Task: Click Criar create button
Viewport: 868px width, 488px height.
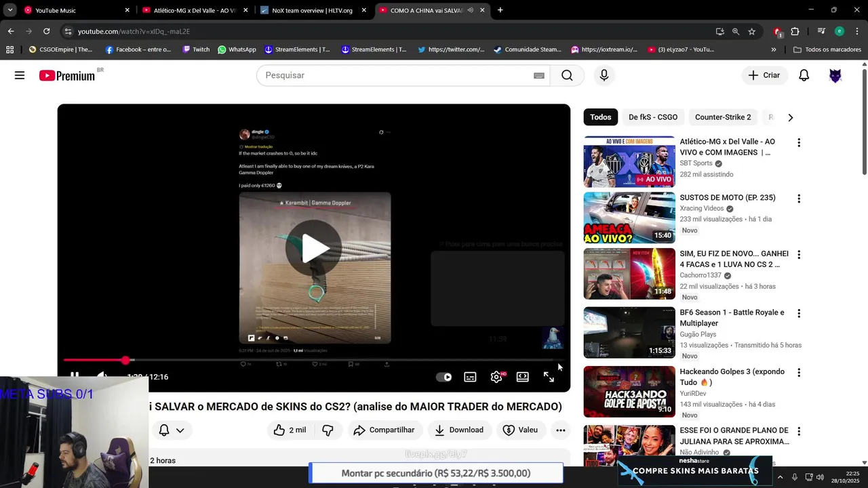Action: [764, 75]
